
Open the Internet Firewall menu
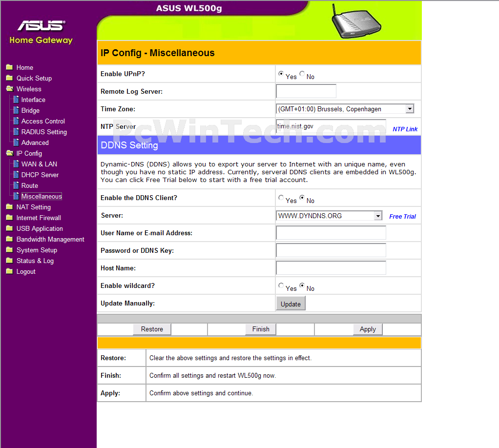[39, 218]
